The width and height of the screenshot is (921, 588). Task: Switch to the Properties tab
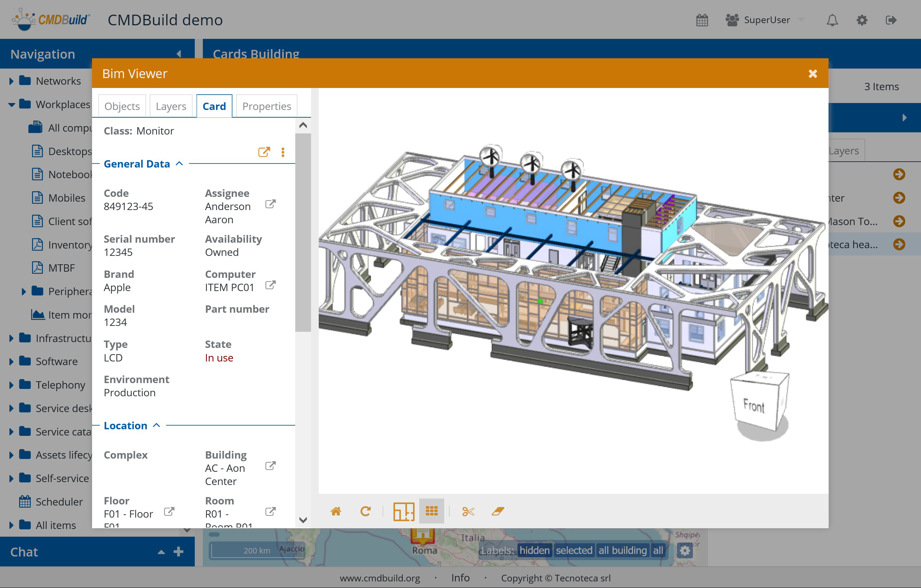(x=266, y=106)
